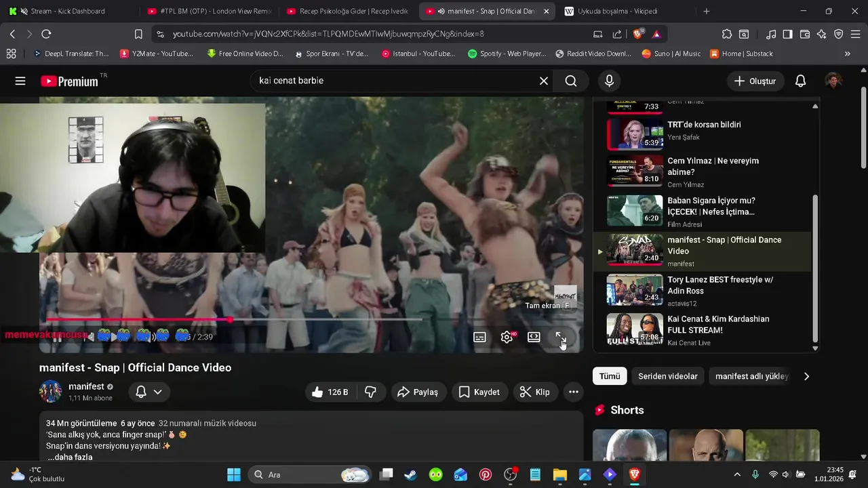
Task: Open the manifest channel name link
Action: (x=86, y=386)
